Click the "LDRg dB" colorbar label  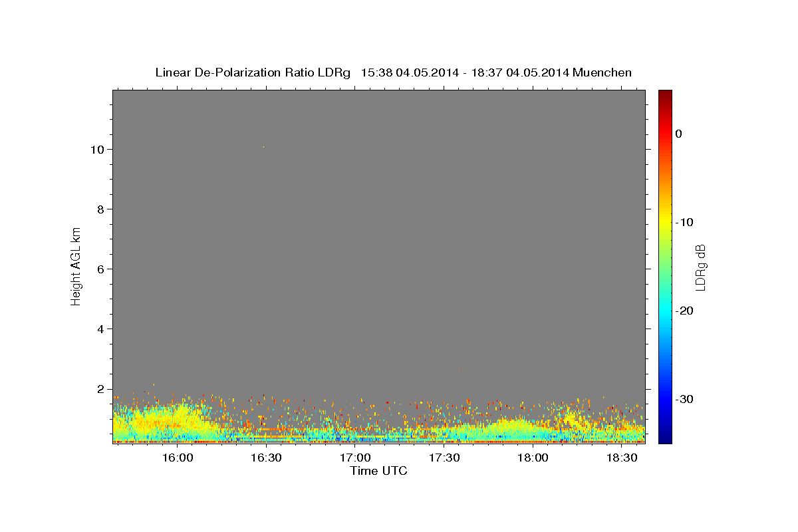point(700,267)
